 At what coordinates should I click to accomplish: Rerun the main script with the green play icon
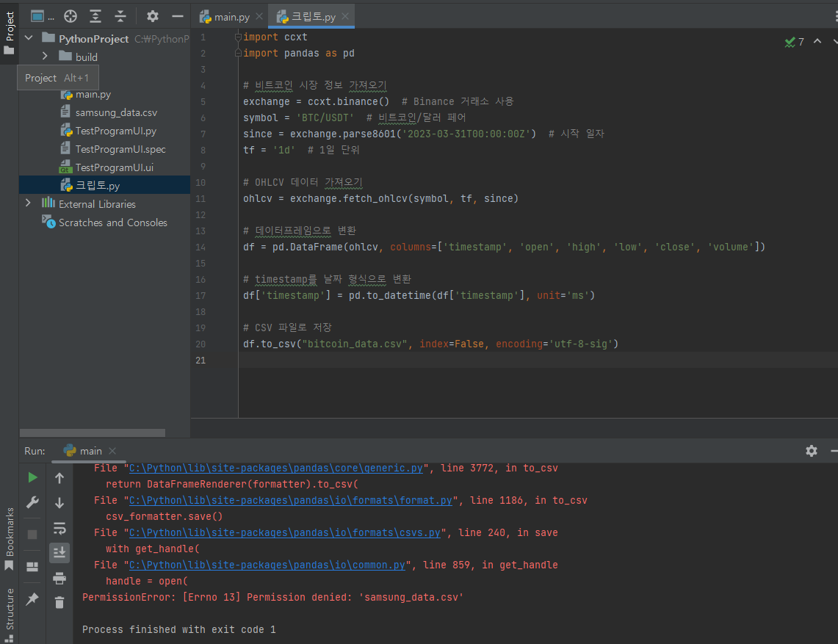[x=32, y=478]
